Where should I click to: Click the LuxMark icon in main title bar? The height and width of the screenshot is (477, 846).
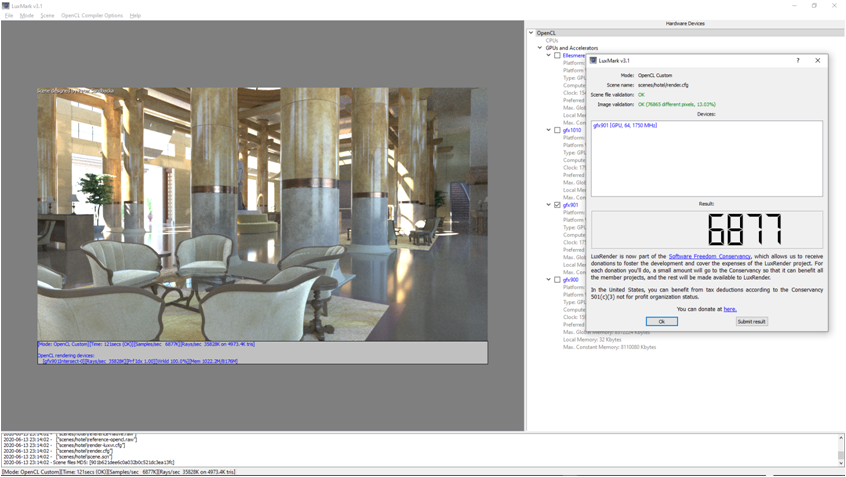point(6,5)
